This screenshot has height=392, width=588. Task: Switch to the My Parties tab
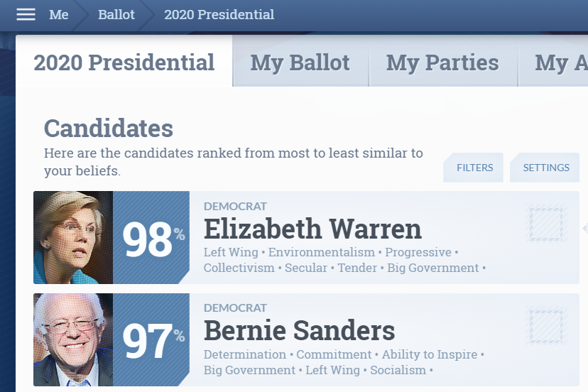[x=443, y=62]
